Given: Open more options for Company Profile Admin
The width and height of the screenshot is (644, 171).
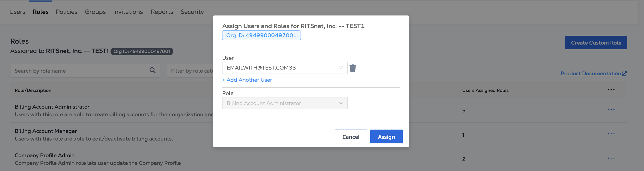Looking at the screenshot, I should (x=611, y=158).
